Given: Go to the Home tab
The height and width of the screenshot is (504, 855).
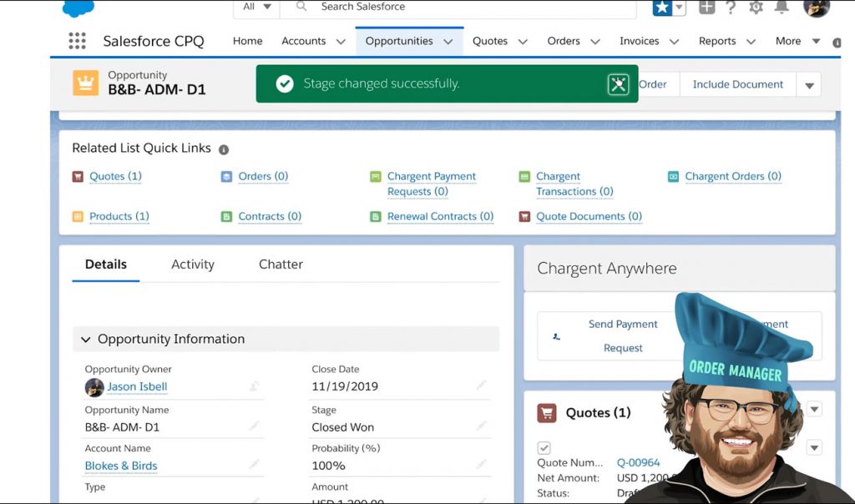Looking at the screenshot, I should coord(247,41).
